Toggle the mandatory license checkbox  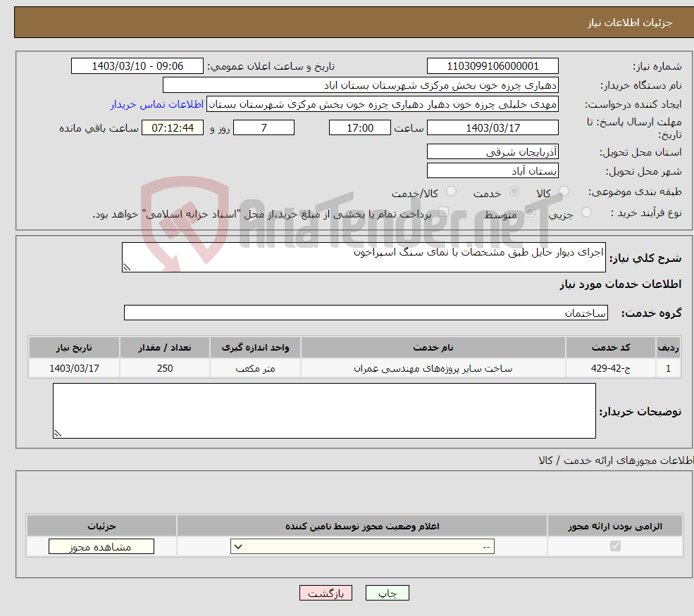tap(615, 546)
